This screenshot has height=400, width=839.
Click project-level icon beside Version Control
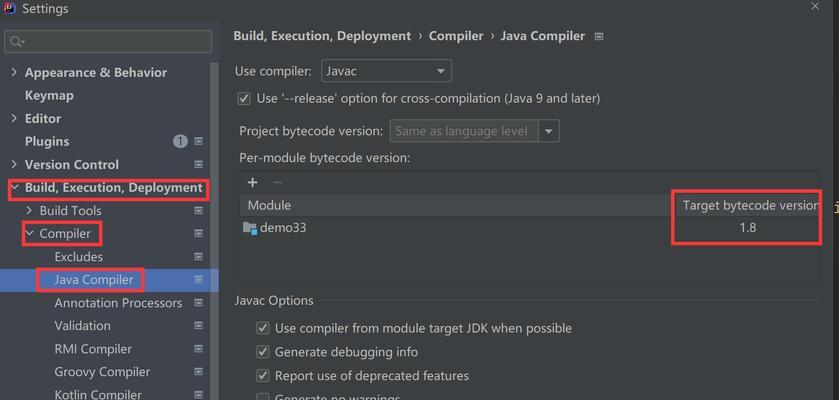[x=199, y=164]
